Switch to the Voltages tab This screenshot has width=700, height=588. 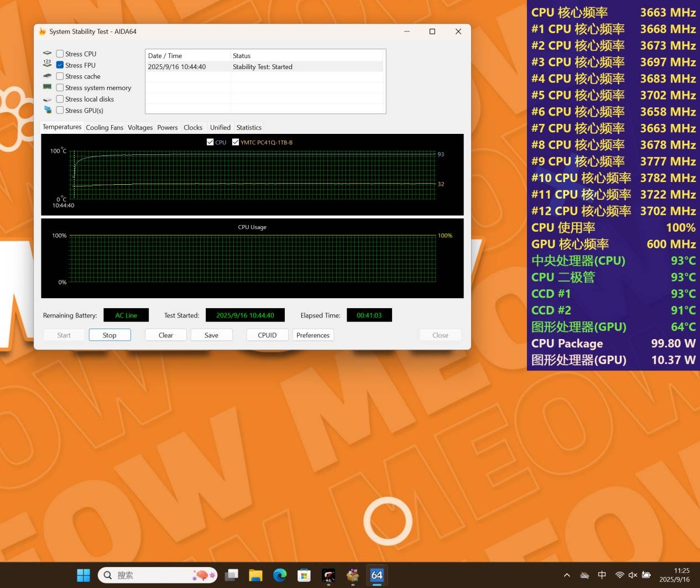click(x=140, y=128)
